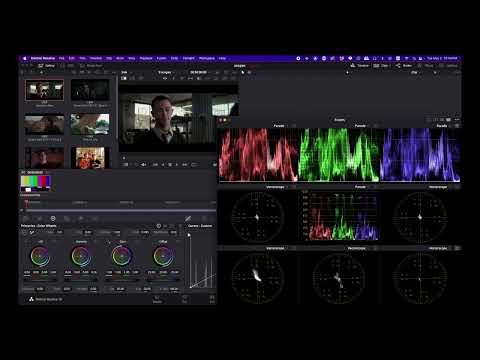
Task: Toggle the Clips panel button
Action: 381,66
